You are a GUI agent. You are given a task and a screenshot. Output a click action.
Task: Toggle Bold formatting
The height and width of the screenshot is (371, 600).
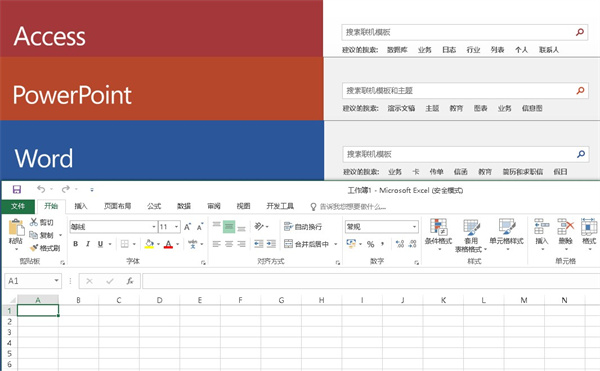point(76,244)
